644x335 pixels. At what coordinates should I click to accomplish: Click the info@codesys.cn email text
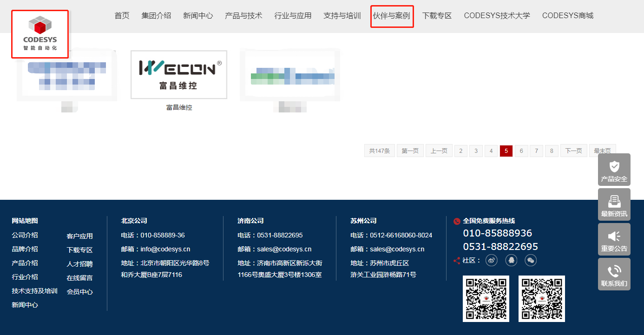point(165,249)
